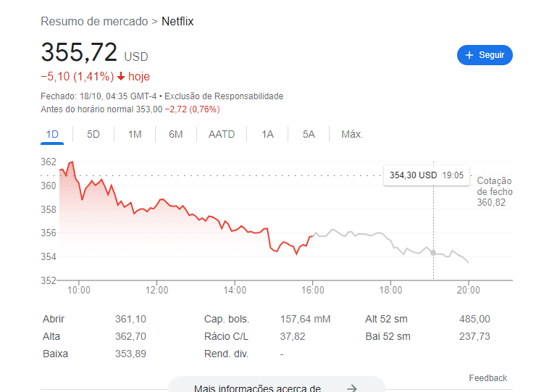The height and width of the screenshot is (392, 544).
Task: Switch to the 5D chart tab
Action: coord(93,134)
